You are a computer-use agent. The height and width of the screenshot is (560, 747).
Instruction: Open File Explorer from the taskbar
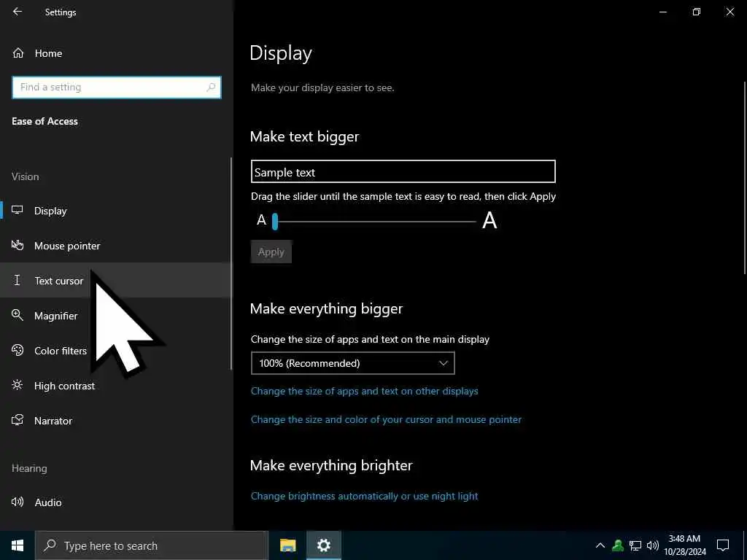pyautogui.click(x=287, y=545)
